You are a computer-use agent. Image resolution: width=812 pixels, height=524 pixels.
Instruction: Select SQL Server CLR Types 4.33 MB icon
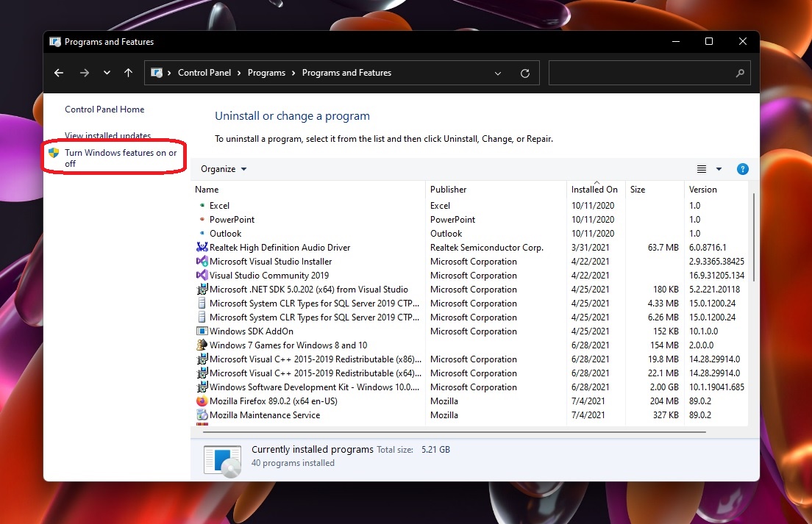tap(202, 303)
